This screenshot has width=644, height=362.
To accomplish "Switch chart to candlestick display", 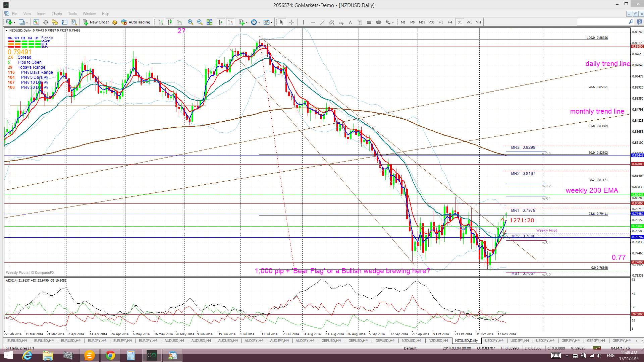I will click(170, 22).
